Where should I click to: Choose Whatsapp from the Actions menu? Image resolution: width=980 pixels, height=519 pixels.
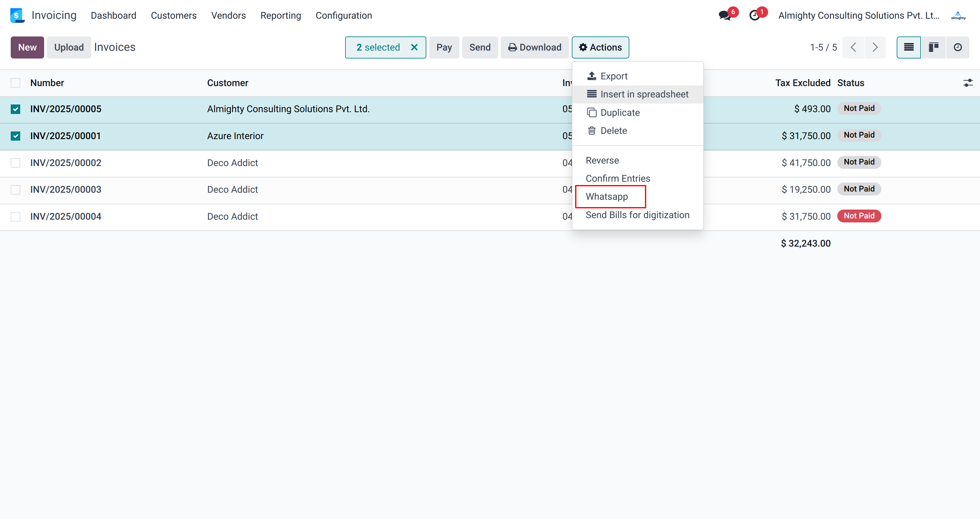(607, 197)
